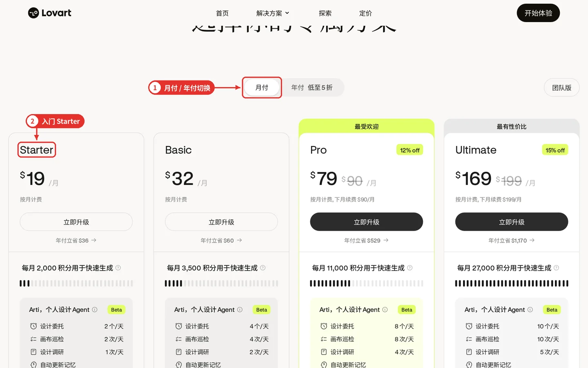Select the Basic plan title
This screenshot has height=368, width=588.
click(178, 150)
